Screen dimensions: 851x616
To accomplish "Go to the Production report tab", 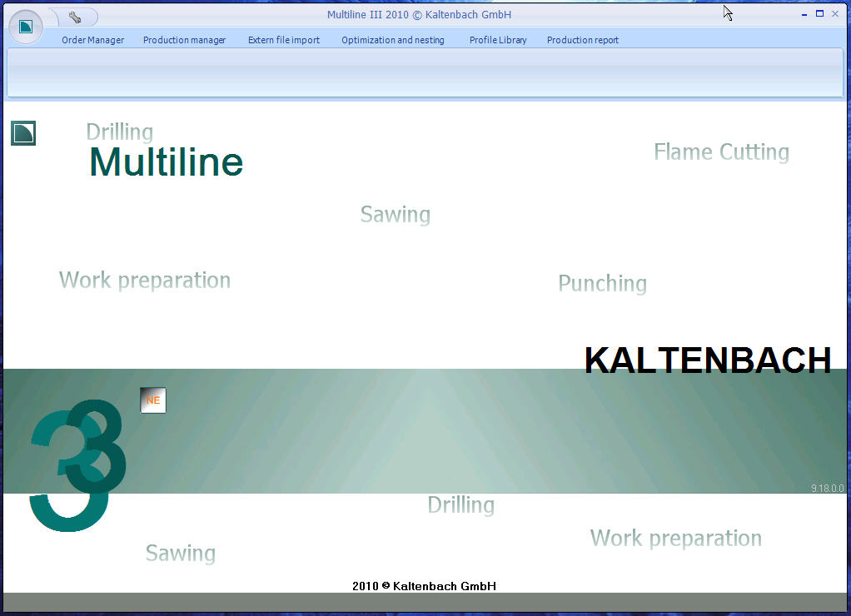I will [583, 40].
